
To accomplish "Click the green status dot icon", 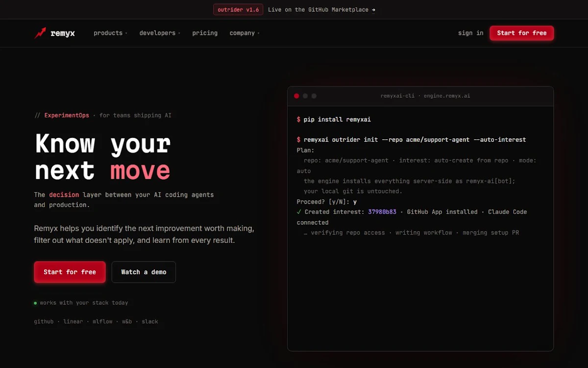I will (35, 303).
